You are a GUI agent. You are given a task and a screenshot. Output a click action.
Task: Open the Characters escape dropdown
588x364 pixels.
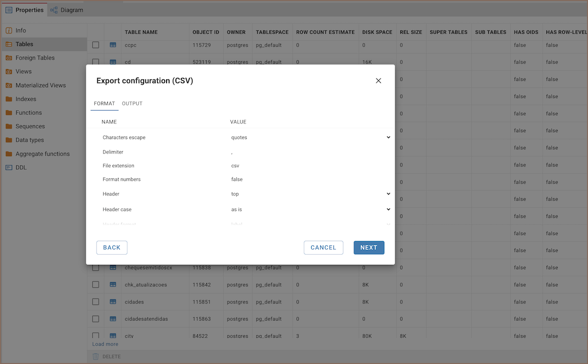310,138
